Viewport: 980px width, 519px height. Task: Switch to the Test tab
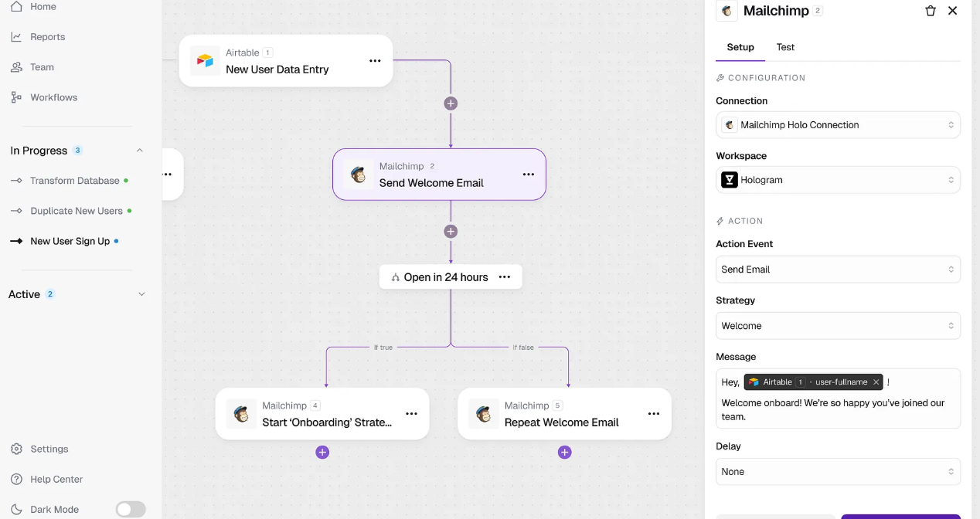pyautogui.click(x=785, y=47)
